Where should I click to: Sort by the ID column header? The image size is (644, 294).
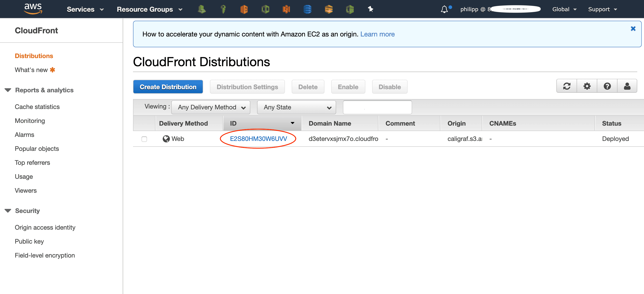pos(262,123)
